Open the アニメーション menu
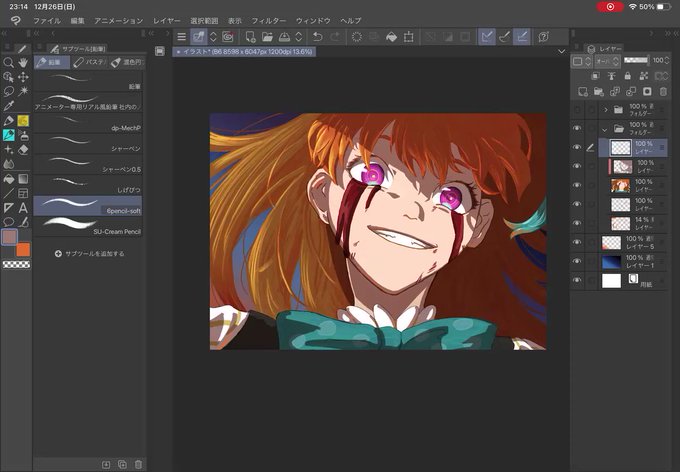680x472 pixels. pos(118,20)
